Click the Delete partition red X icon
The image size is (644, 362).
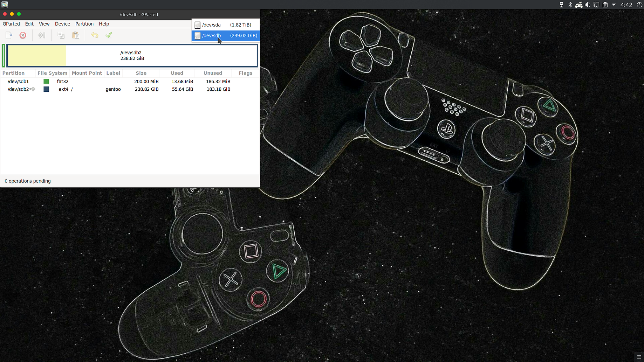[23, 35]
